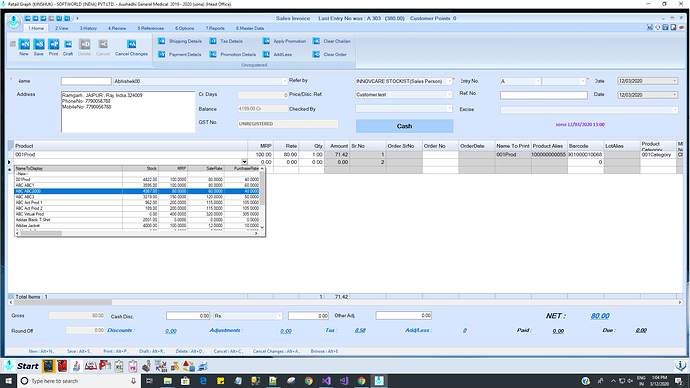Click the Draft icon
Image resolution: width=690 pixels, height=388 pixels.
(68, 44)
